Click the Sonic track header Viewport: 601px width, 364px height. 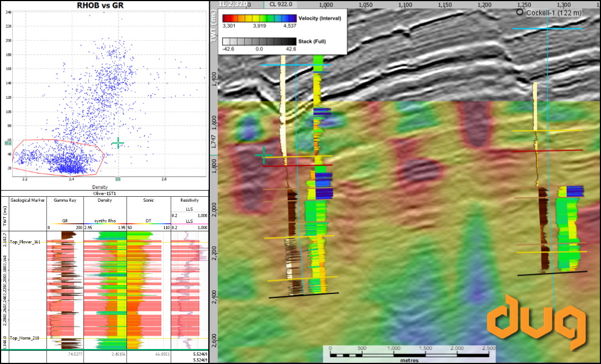(148, 199)
